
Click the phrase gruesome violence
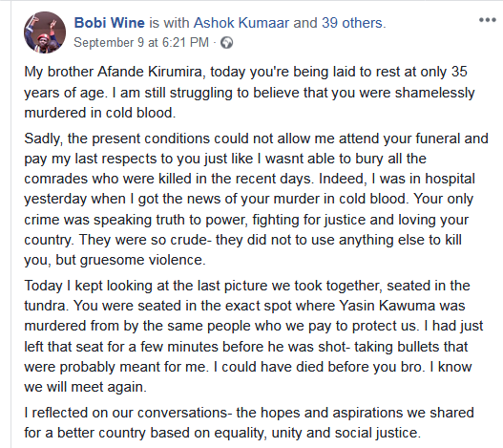pyautogui.click(x=142, y=260)
